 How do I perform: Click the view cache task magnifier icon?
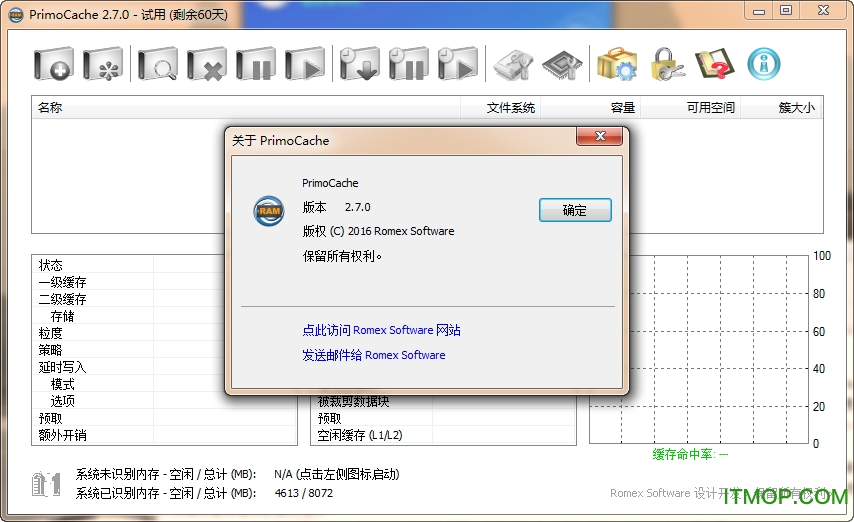[158, 64]
